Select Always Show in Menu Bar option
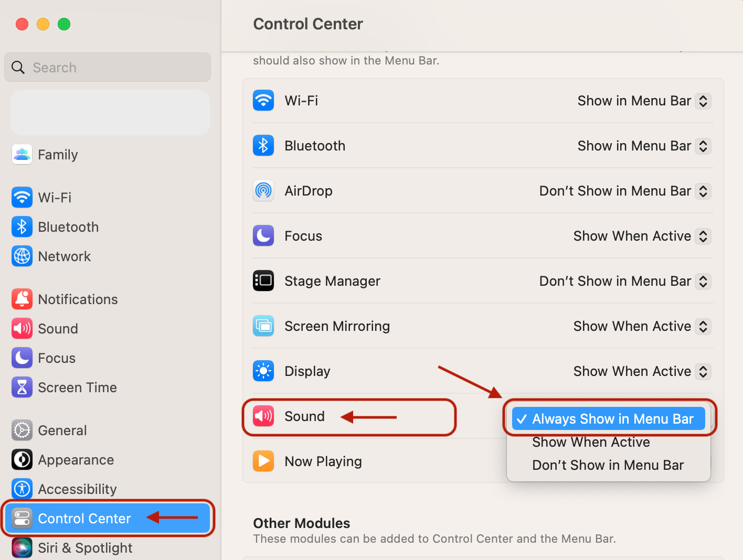The image size is (743, 560). (x=609, y=418)
